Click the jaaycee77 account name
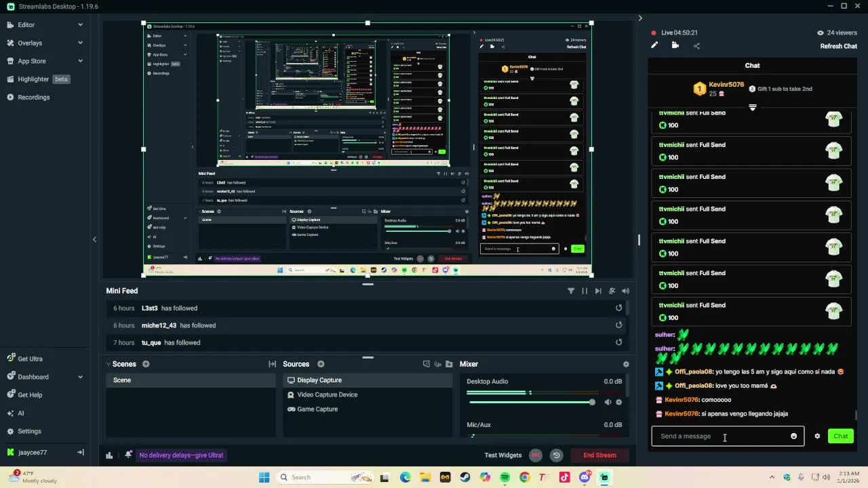This screenshot has height=488, width=868. [x=32, y=452]
